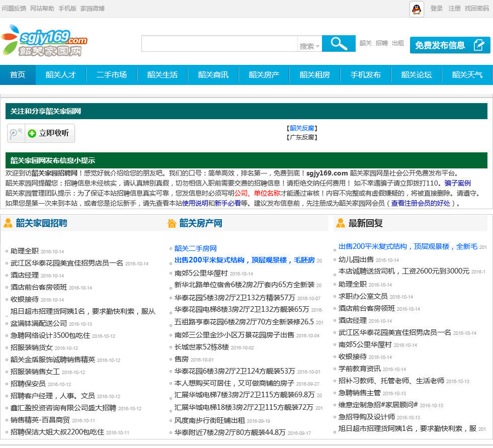Click the 登录 link

tap(437, 9)
